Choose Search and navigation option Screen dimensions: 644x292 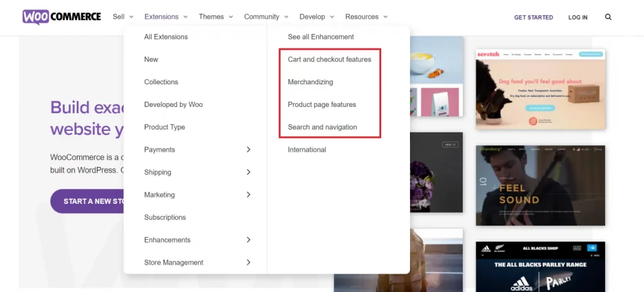(322, 127)
